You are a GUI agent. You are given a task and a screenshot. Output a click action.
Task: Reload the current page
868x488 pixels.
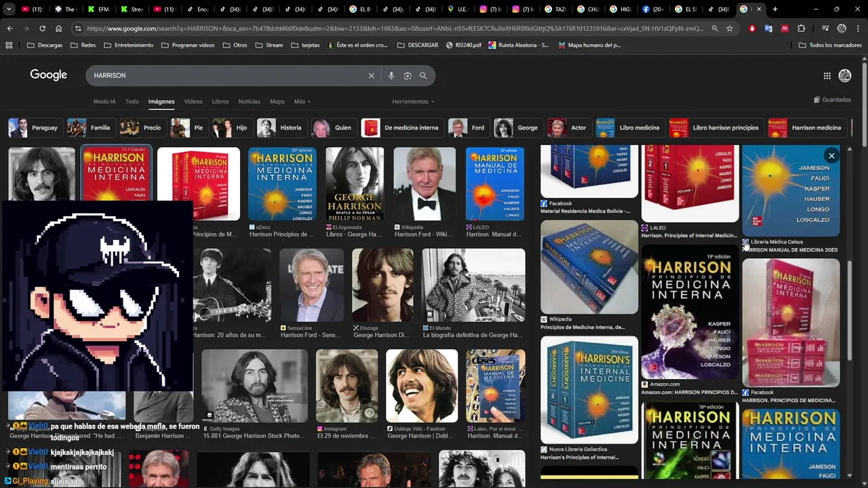coord(42,28)
